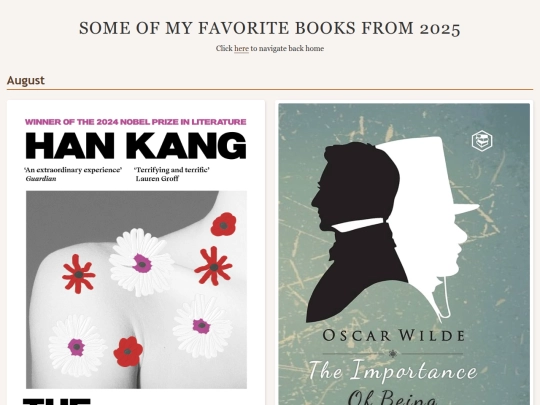Click the red poppy at the bottom of the photo
This screenshot has width=540, height=405.
pos(128,352)
